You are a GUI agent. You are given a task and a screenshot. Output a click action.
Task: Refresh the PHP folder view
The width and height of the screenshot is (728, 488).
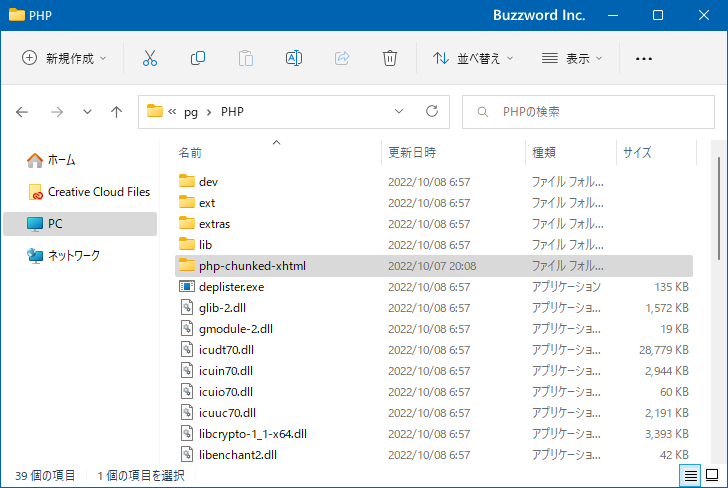[432, 111]
